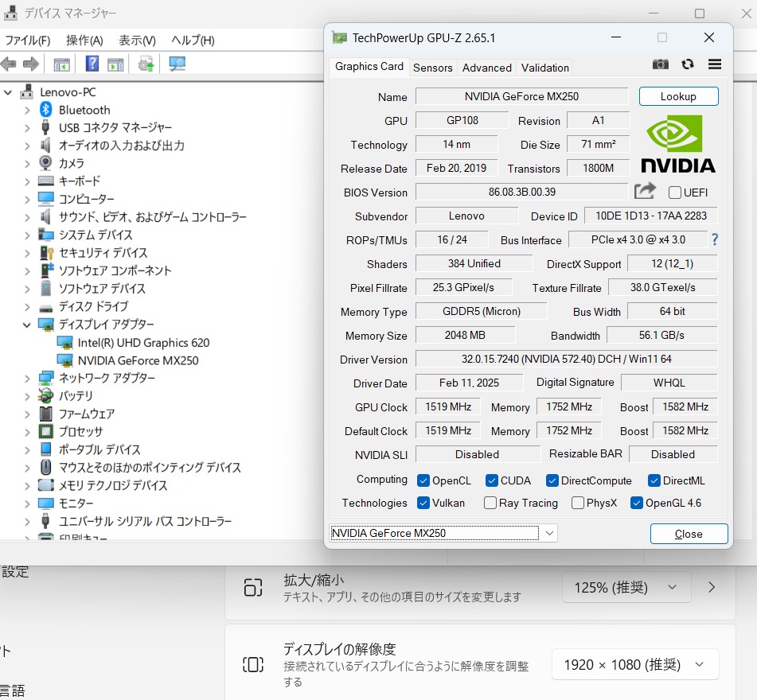Screen dimensions: 757x700
Task: Toggle the OpenGL 4.6 checkbox
Action: (636, 503)
